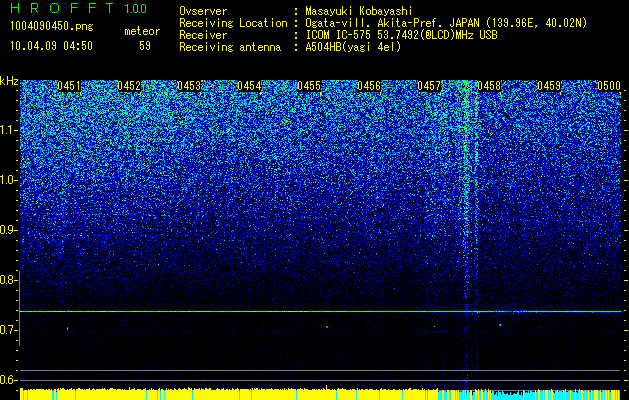Screen dimensions: 629x400
Task: Click the cyan meteor echo dot near 0458
Action: point(500,325)
